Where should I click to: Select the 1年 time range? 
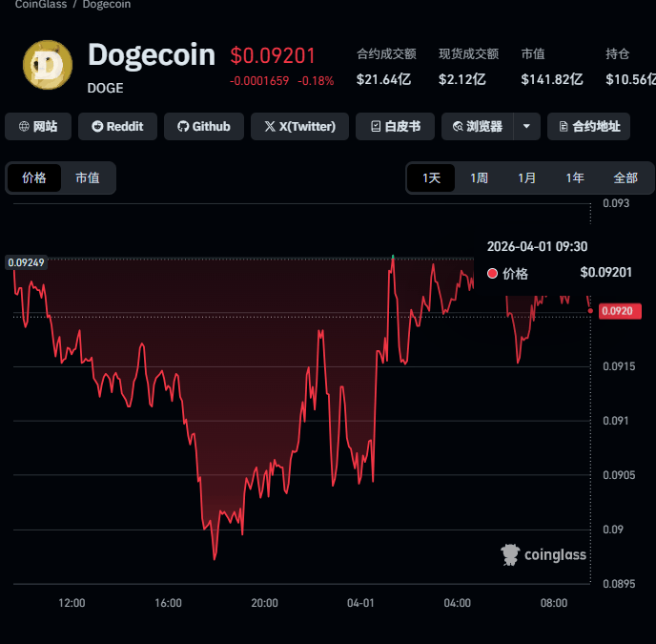click(575, 177)
